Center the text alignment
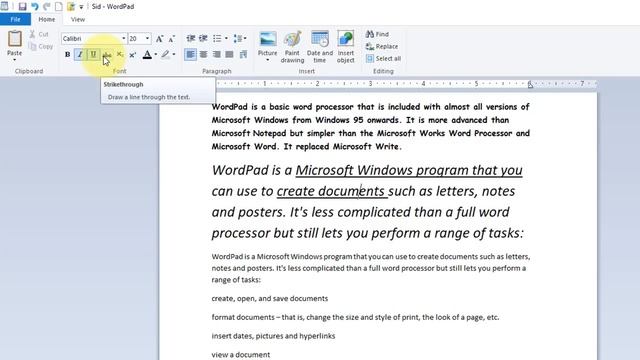The width and height of the screenshot is (640, 360). coord(203,54)
